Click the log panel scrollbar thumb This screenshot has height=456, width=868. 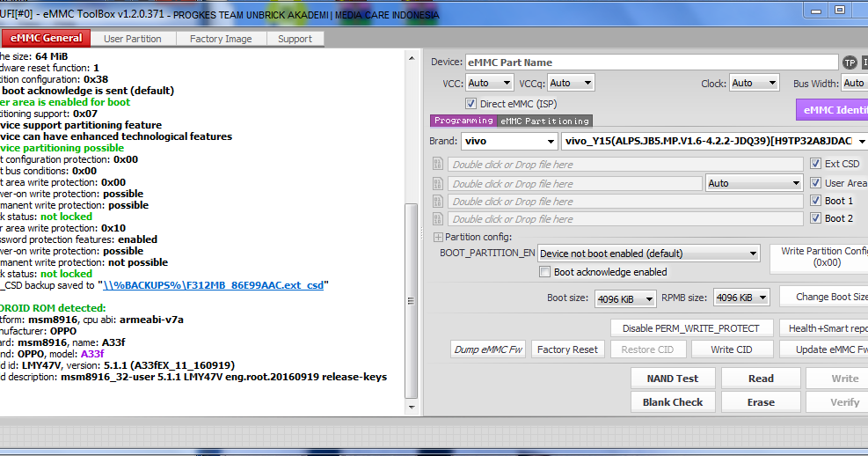pyautogui.click(x=412, y=301)
